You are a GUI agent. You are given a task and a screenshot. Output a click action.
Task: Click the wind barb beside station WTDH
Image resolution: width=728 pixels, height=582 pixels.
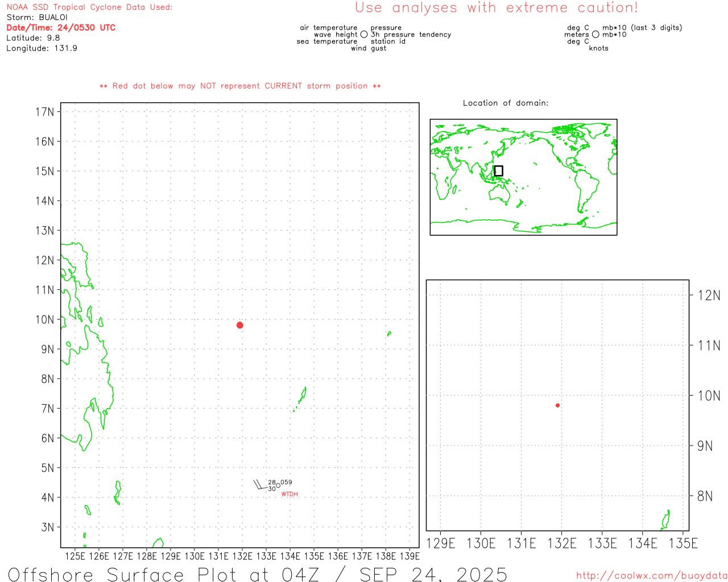click(x=259, y=485)
